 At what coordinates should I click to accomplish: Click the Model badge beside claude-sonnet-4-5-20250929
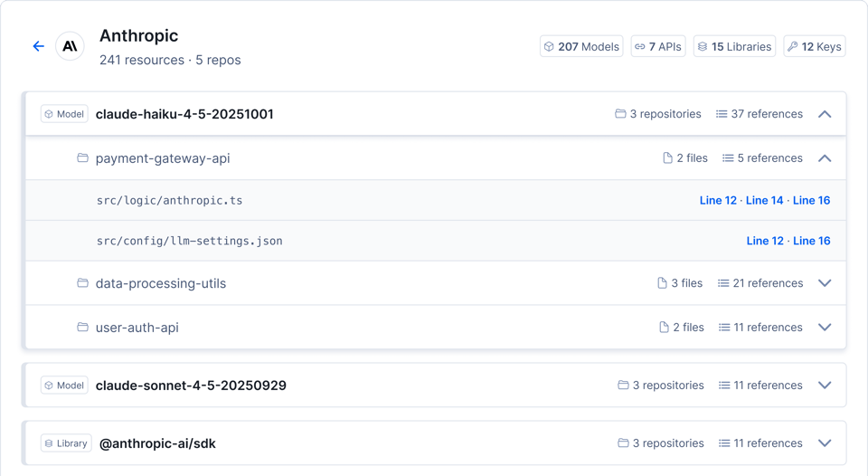pyautogui.click(x=64, y=386)
